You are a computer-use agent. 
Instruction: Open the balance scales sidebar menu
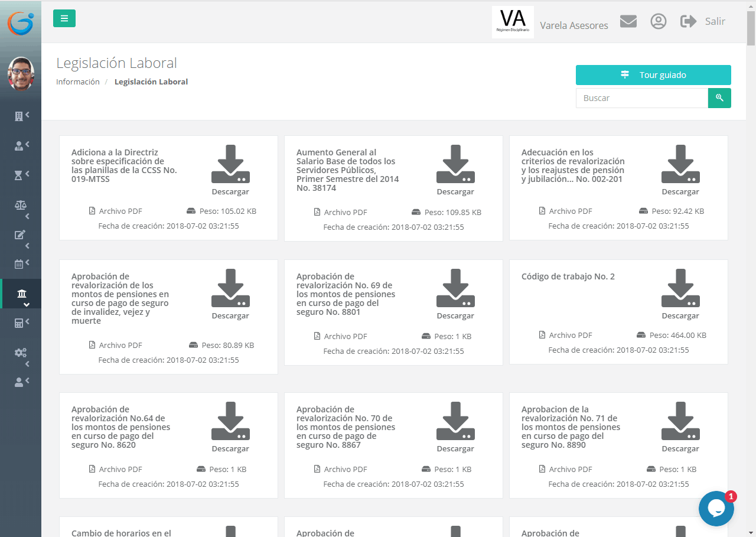click(21, 205)
